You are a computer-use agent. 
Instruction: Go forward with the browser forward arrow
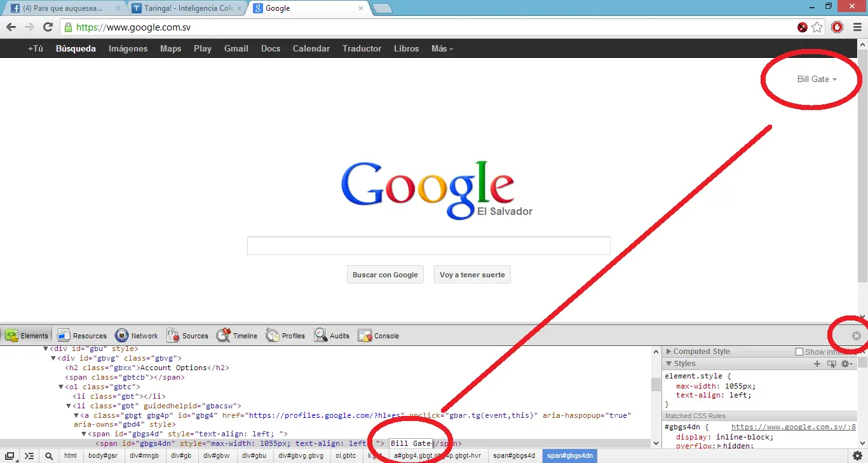coord(29,27)
